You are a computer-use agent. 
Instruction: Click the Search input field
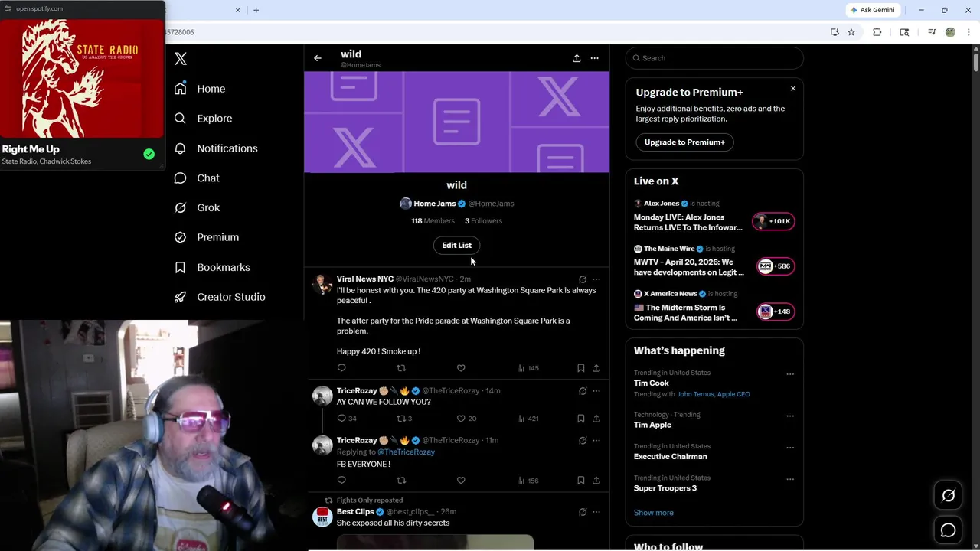[714, 58]
